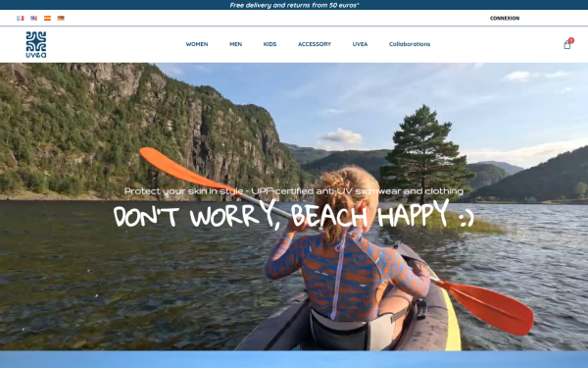Go home via the UVEA logo
The width and height of the screenshot is (588, 368).
(36, 44)
